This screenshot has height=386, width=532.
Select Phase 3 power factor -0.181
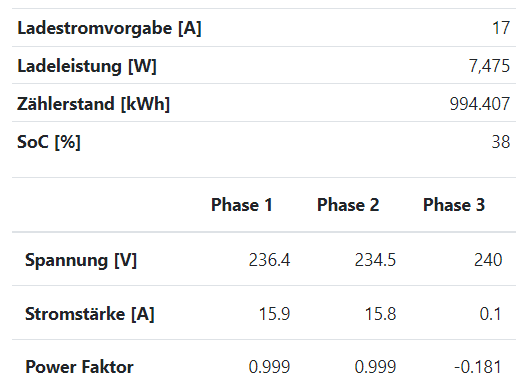coord(478,367)
